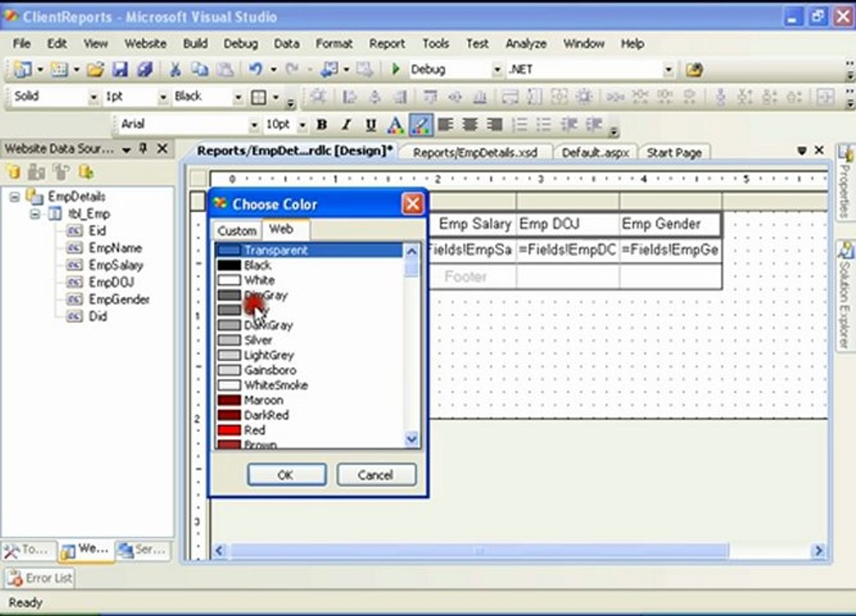Toggle Bold formatting
Viewport: 856px width, 616px height.
coord(322,125)
